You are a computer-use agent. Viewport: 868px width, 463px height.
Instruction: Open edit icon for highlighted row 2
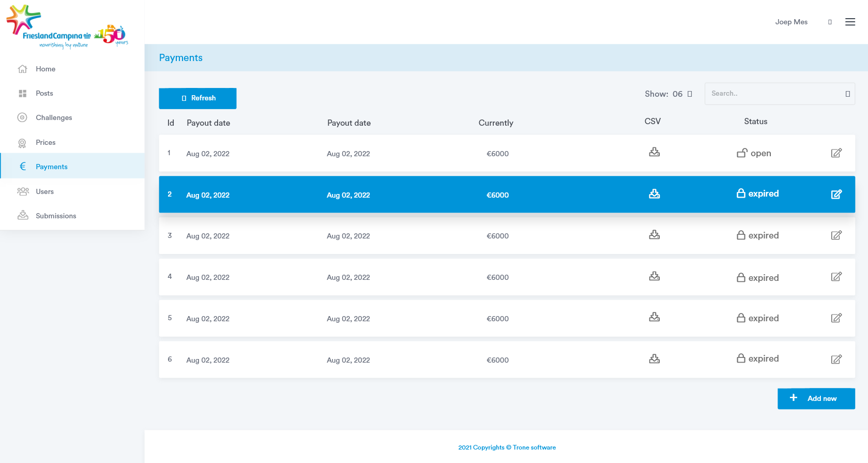pyautogui.click(x=836, y=195)
